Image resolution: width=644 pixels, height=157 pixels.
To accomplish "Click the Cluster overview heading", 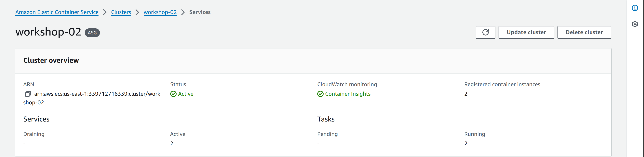I will [x=51, y=60].
